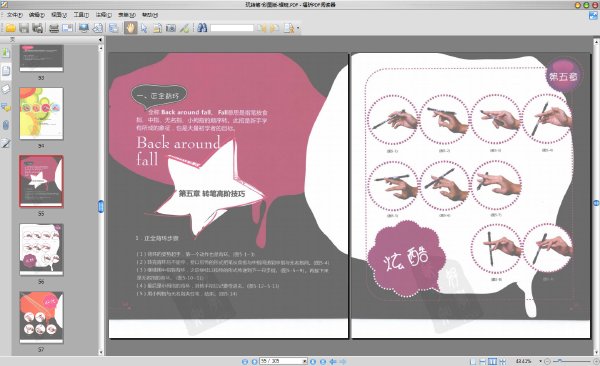Switch to continuous facing view
The width and height of the screenshot is (600, 366).
[x=503, y=361]
